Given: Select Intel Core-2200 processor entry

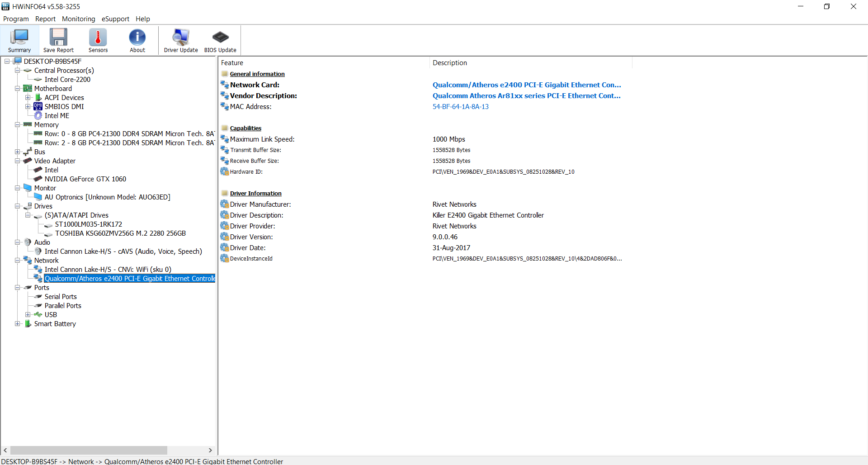Looking at the screenshot, I should 67,79.
